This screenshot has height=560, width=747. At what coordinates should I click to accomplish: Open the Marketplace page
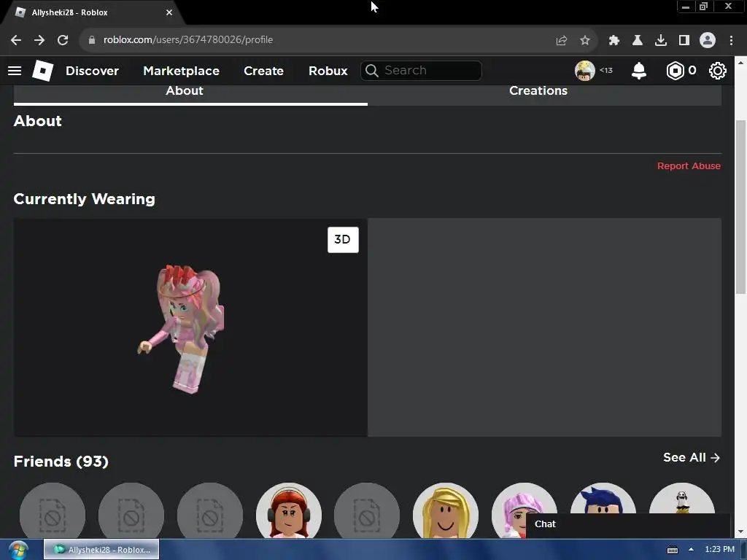point(181,71)
